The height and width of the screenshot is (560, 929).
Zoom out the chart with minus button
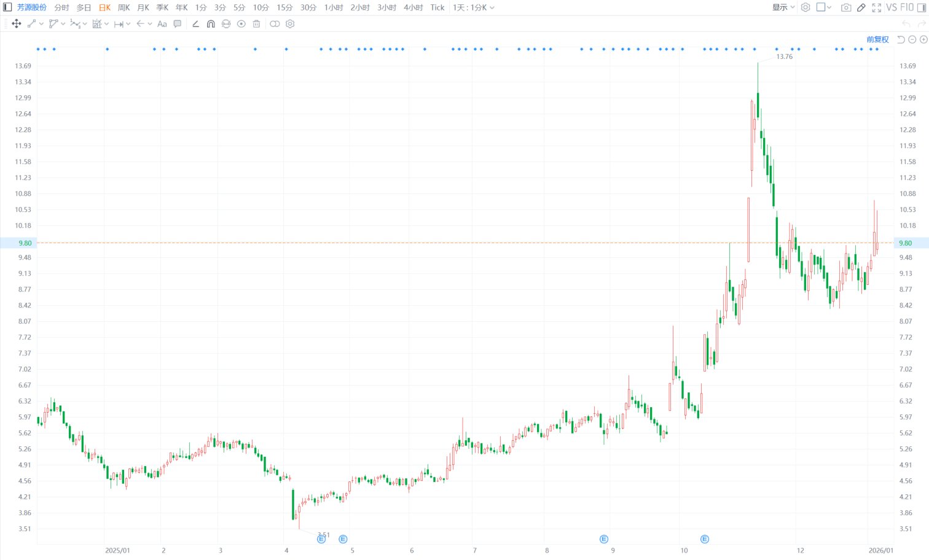[912, 39]
